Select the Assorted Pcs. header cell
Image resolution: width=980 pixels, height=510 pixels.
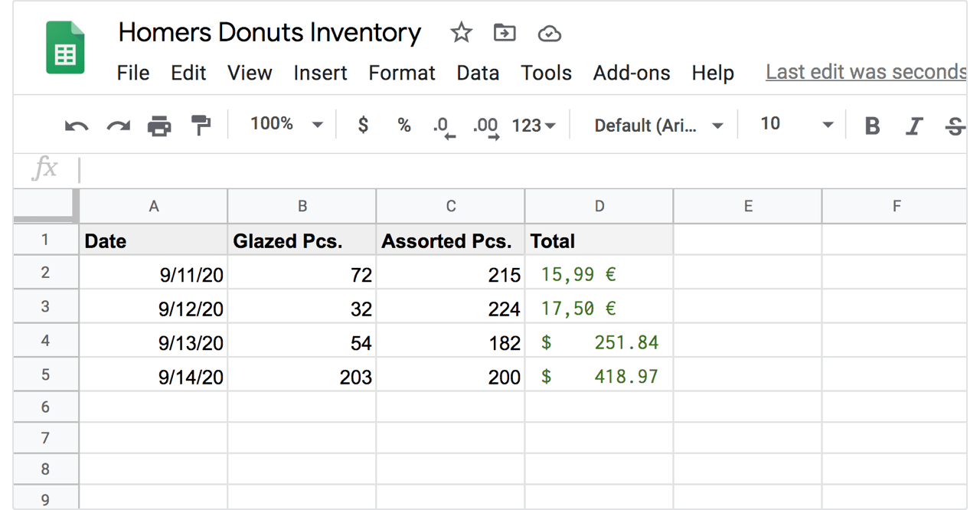point(450,240)
